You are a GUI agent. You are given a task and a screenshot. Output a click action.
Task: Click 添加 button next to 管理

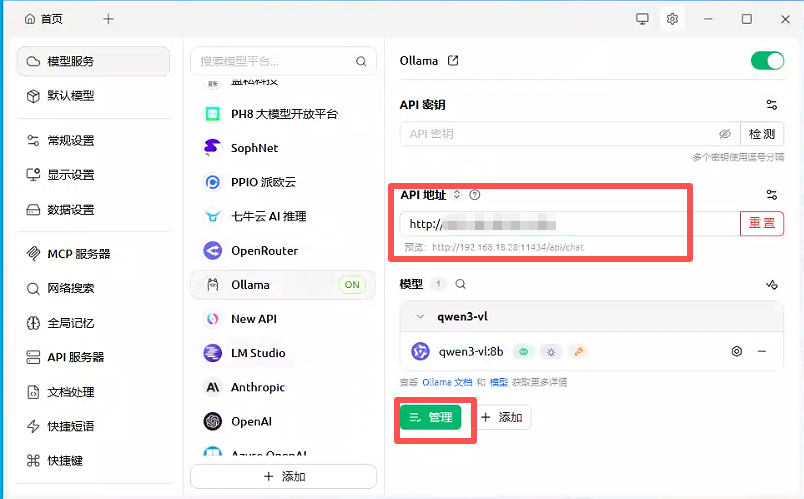(x=502, y=417)
